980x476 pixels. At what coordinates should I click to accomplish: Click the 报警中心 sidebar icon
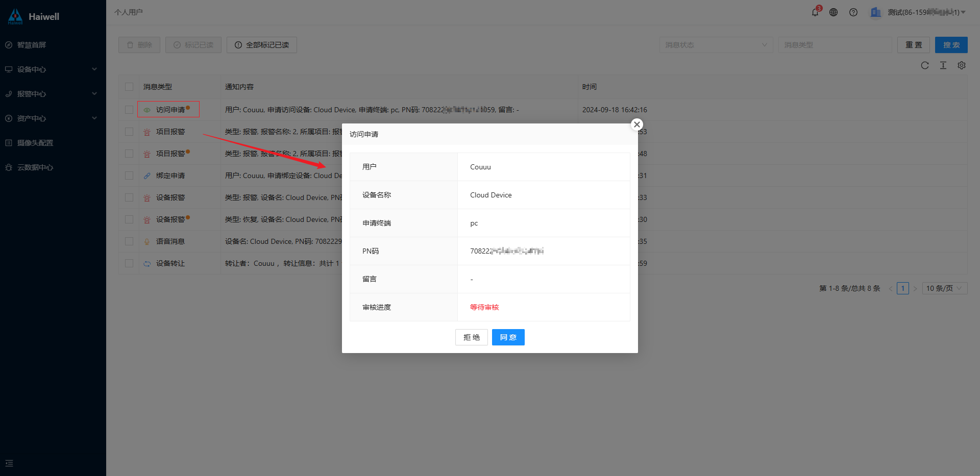9,94
